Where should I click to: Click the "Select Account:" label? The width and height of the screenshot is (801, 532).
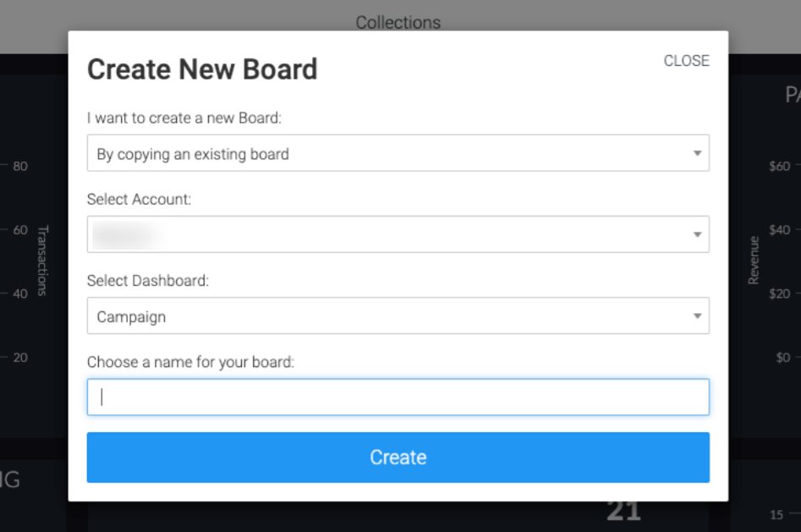(139, 200)
